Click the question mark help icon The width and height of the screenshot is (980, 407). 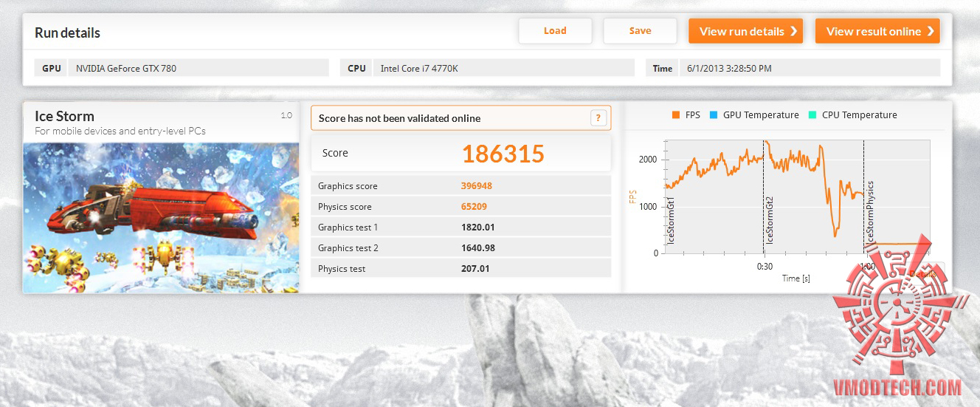(598, 118)
